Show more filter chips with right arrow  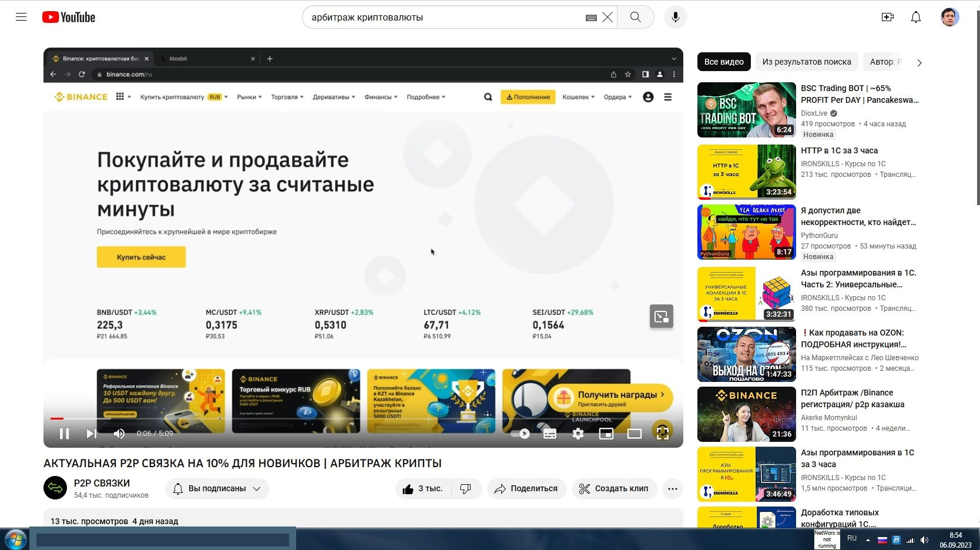pyautogui.click(x=919, y=62)
